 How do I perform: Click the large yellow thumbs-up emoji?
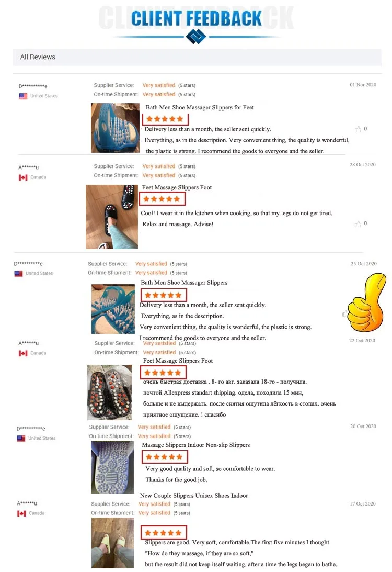pos(367,302)
